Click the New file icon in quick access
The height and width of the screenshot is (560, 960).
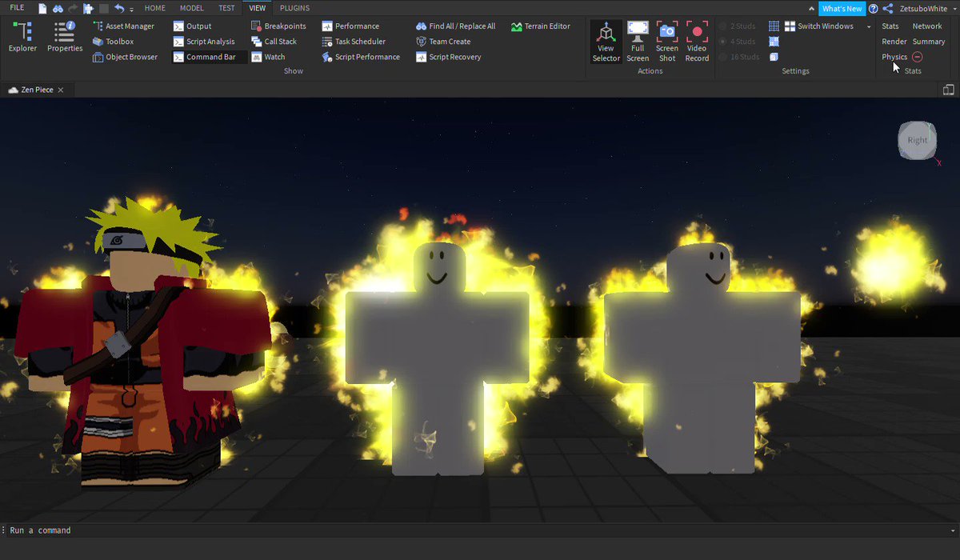click(x=43, y=8)
